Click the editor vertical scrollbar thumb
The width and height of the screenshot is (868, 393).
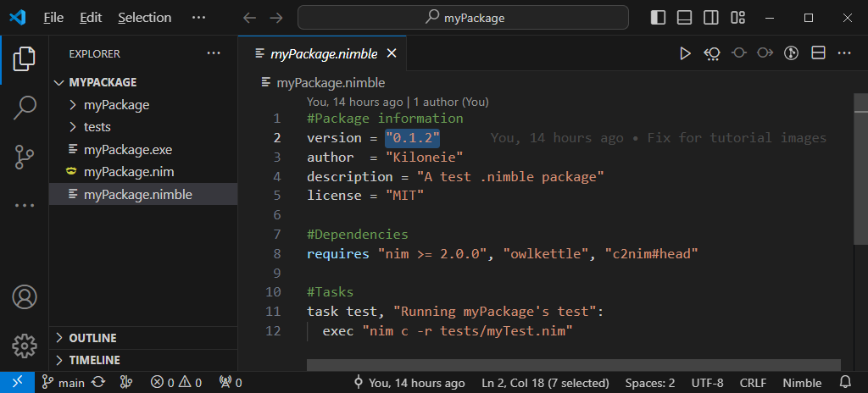860,169
